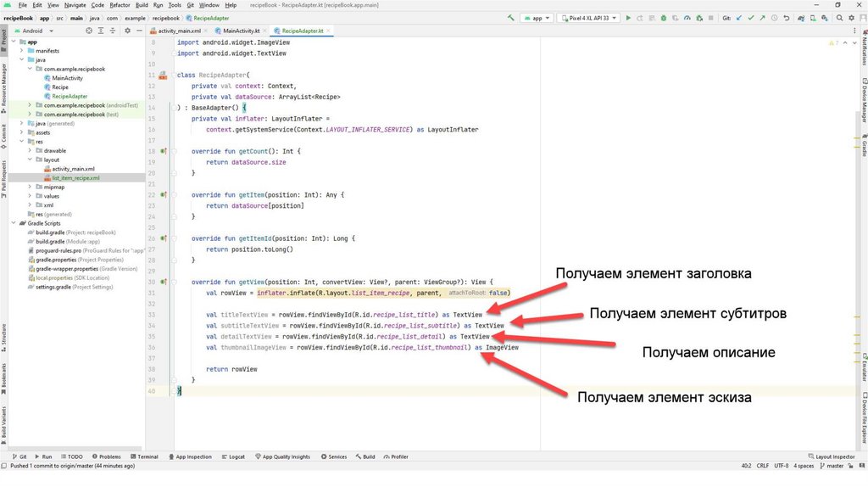Screen dimensions: 868x487
Task: Close the RecipeAdapter.kt editor tab
Action: 330,31
